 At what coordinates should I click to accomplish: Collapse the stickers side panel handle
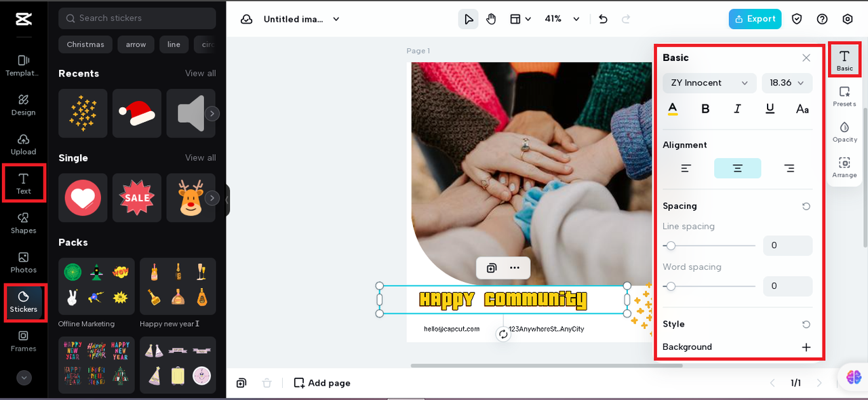point(227,201)
